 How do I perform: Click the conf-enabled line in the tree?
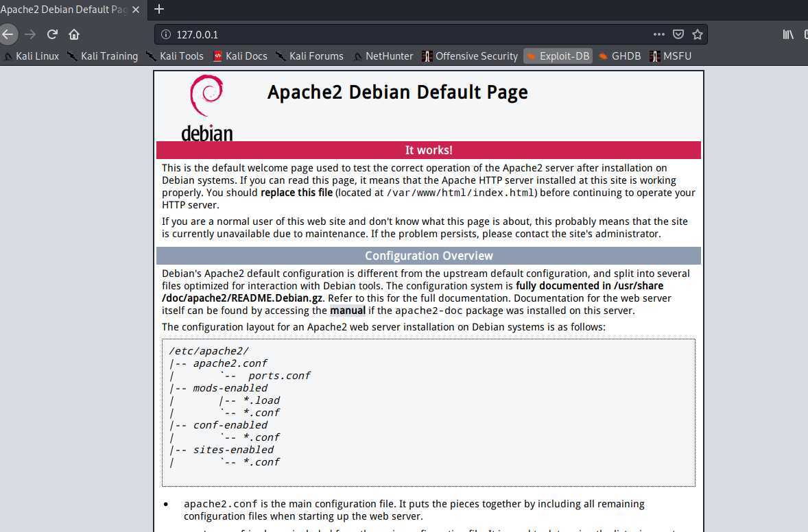230,425
